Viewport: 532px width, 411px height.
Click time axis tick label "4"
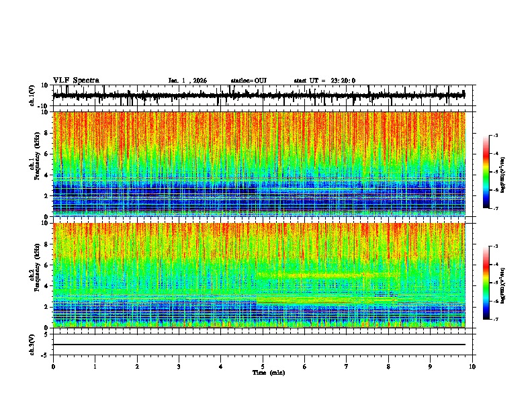click(x=221, y=367)
